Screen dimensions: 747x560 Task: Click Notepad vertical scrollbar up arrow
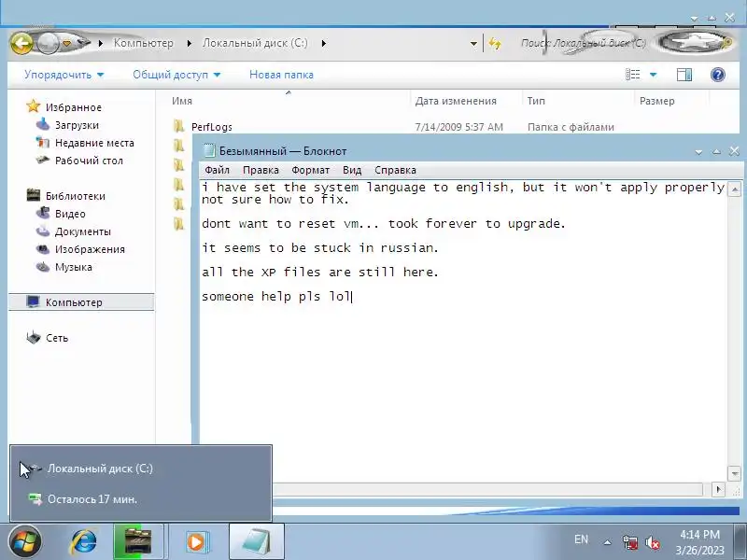734,189
